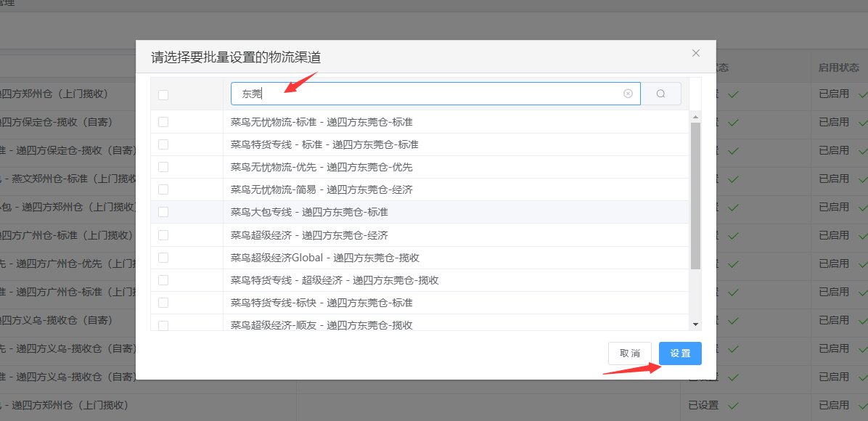Select text 菜鸟特货专线 - 超级经济 - 递四方东莞仓-揽收
This screenshot has height=421, width=868.
335,280
